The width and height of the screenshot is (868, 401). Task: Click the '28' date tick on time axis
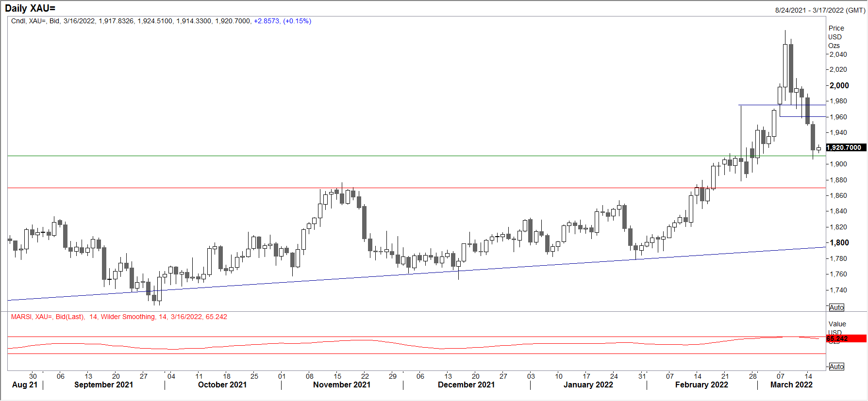753,376
